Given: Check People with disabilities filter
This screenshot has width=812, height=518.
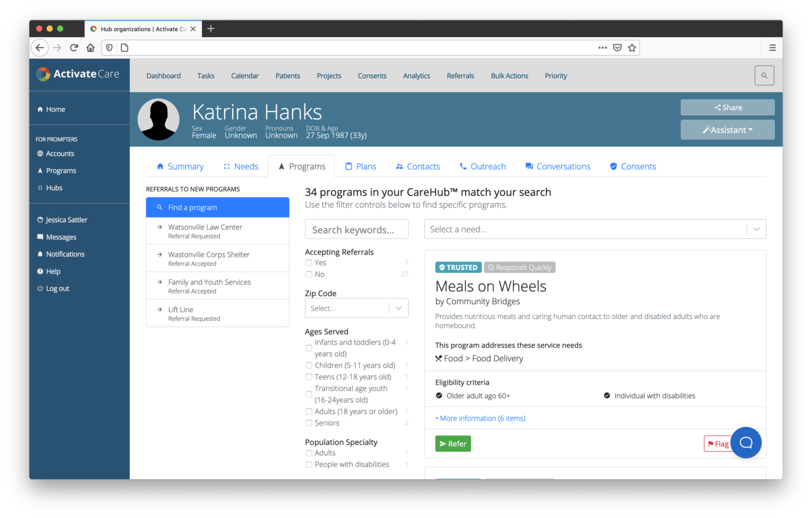Looking at the screenshot, I should pyautogui.click(x=309, y=465).
